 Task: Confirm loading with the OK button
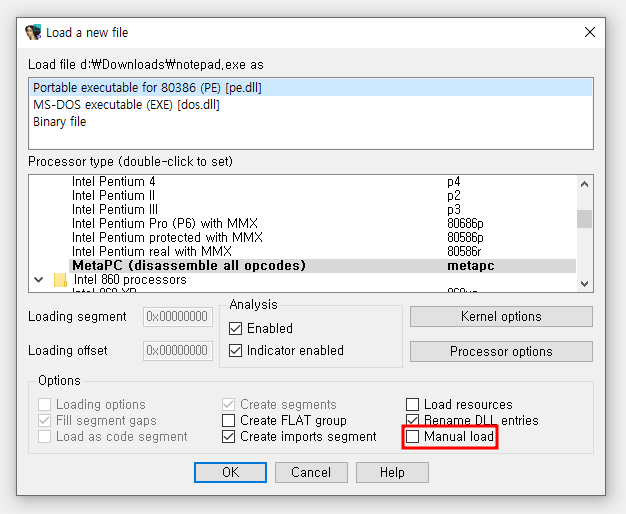230,472
